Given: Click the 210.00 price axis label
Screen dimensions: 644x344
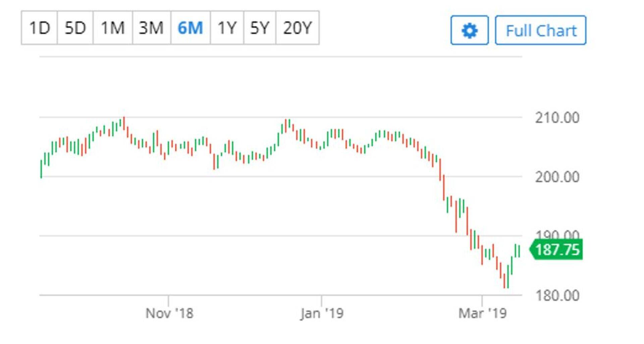Looking at the screenshot, I should coord(557,118).
